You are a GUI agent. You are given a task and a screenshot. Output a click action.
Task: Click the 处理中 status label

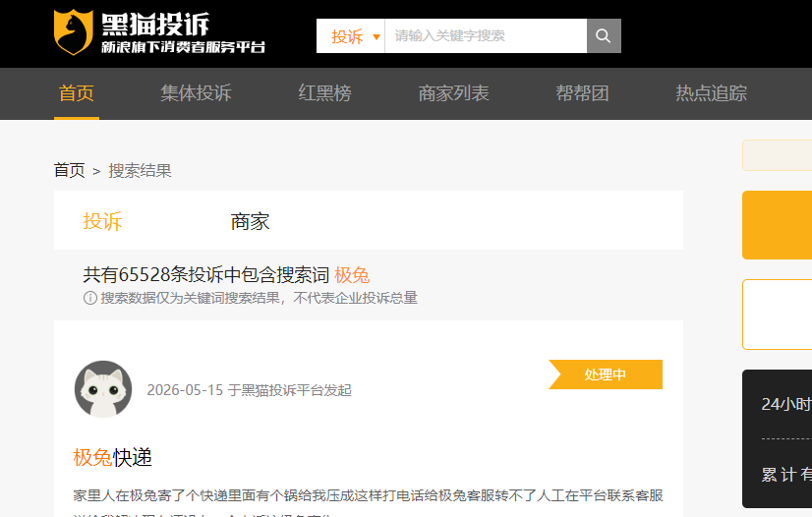click(606, 374)
